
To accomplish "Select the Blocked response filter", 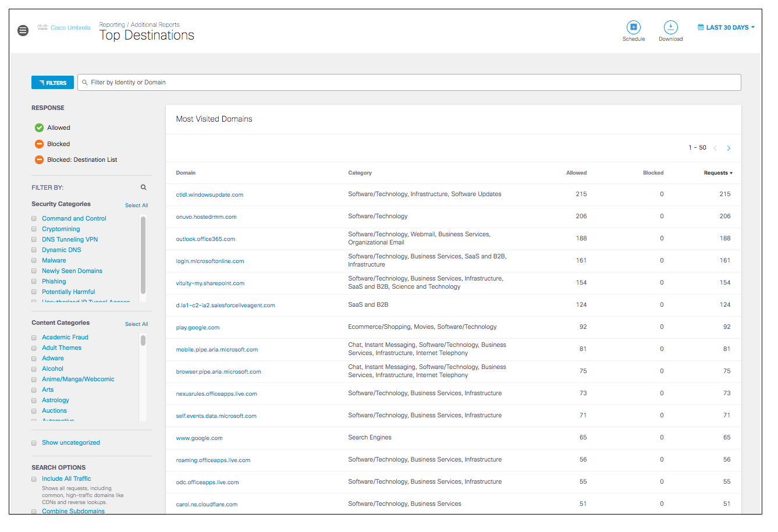I will pos(52,144).
